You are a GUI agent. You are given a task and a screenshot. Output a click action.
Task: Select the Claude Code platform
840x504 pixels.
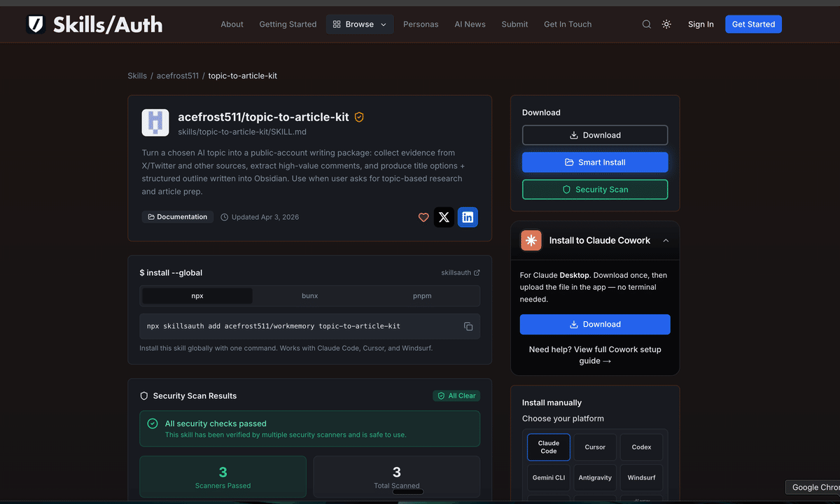549,447
